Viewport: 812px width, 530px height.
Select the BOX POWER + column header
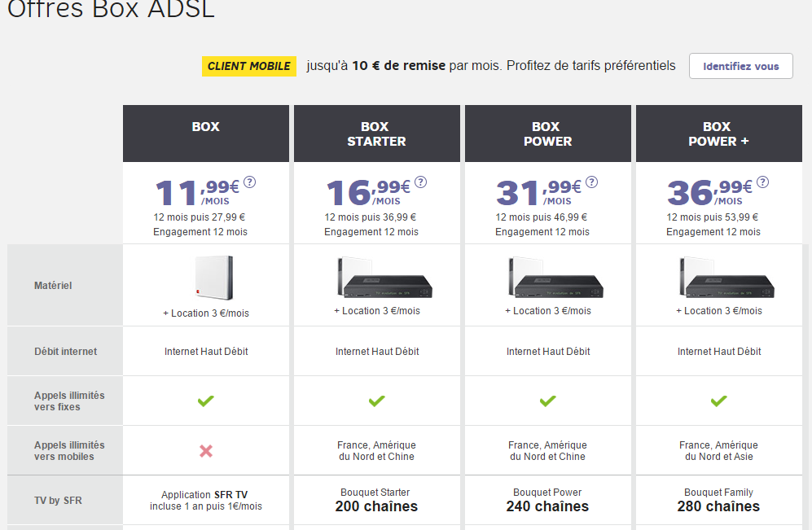click(718, 134)
